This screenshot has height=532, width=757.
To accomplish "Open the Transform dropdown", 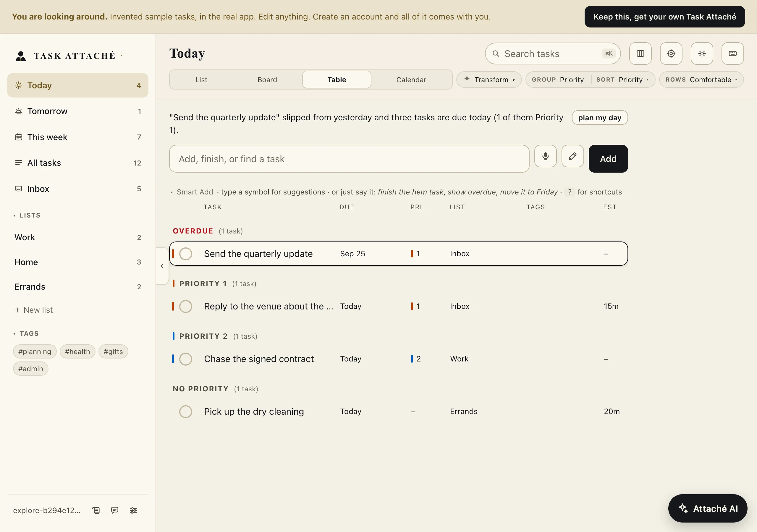I will click(x=489, y=80).
